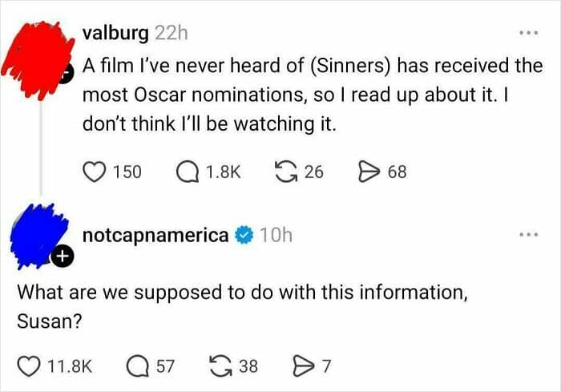
Task: Click the 10h timestamp on the reply
Action: (276, 235)
